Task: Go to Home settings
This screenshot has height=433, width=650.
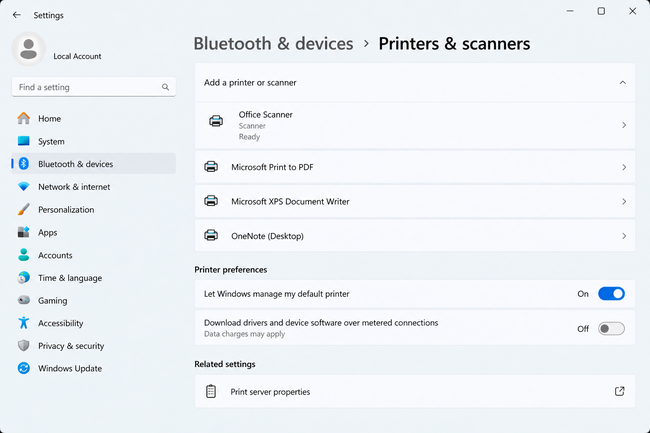Action: (94, 119)
